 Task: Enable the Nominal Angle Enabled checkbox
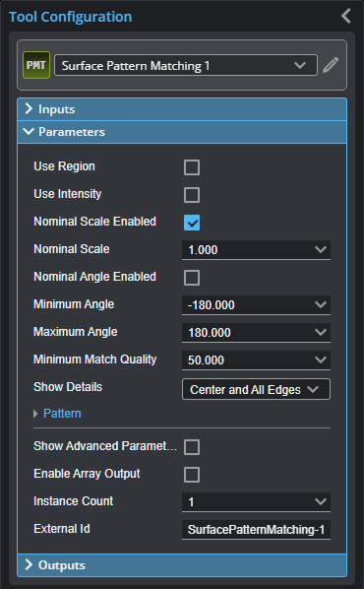click(192, 278)
